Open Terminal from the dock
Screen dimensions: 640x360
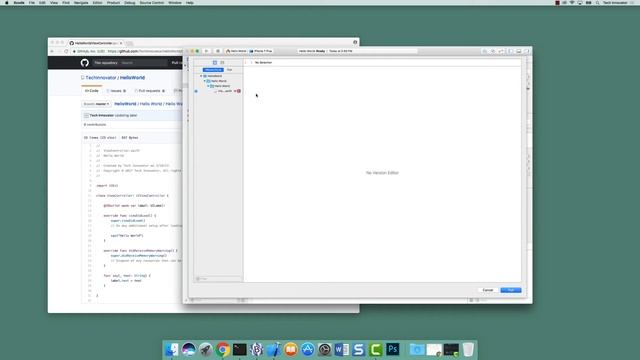240,349
